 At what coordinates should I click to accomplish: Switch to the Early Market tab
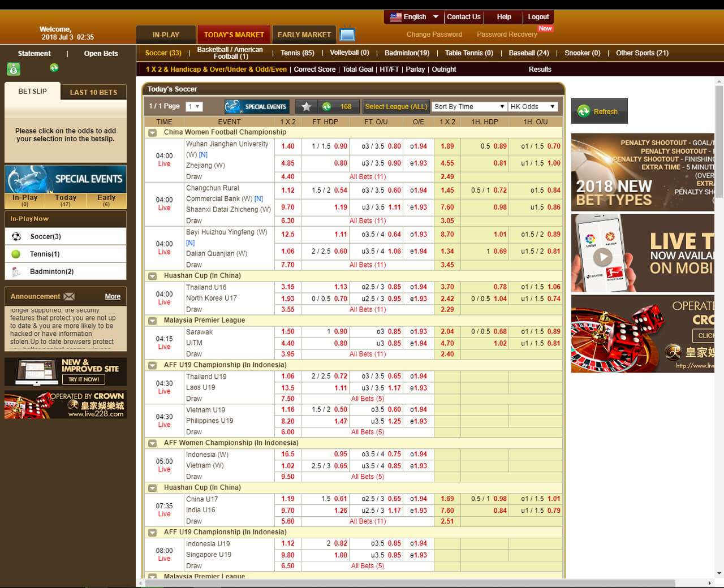click(x=304, y=35)
